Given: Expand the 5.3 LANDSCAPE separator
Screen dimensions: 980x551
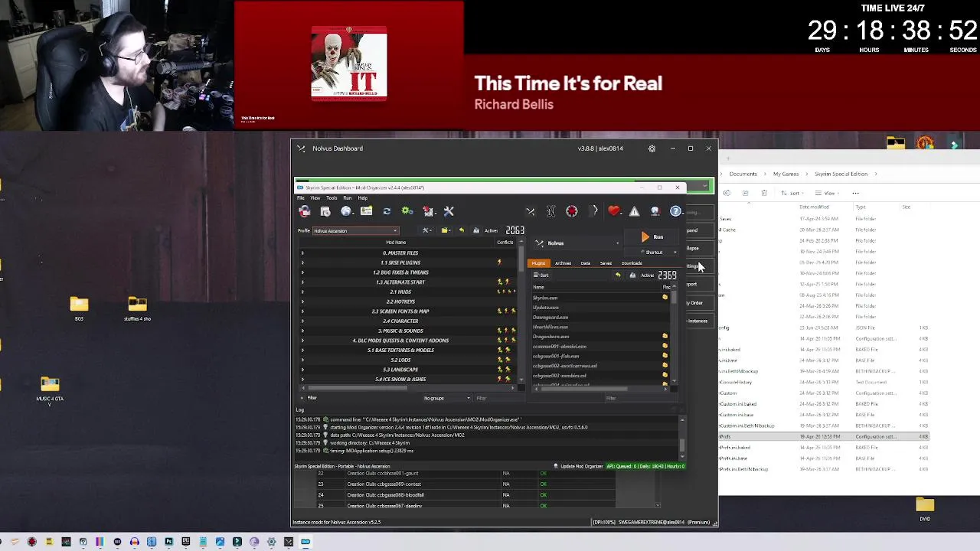Looking at the screenshot, I should (x=302, y=370).
